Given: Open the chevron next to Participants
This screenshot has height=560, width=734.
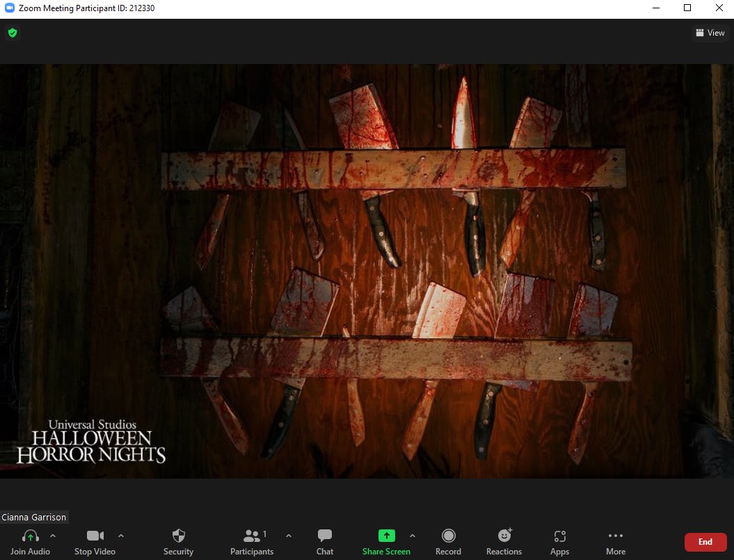Looking at the screenshot, I should [x=288, y=536].
